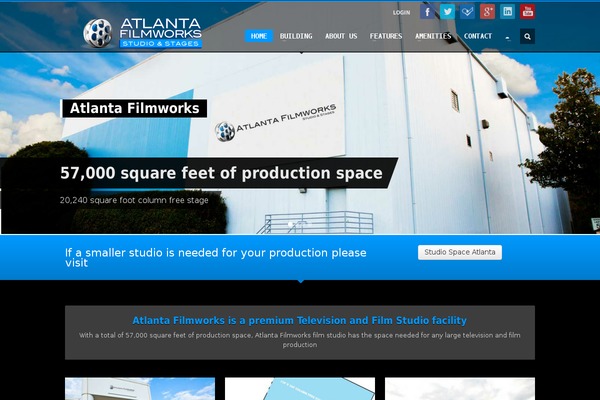The height and width of the screenshot is (400, 600).
Task: Click the 'With a total of 57,000 square feet' paragraph
Action: (x=300, y=340)
